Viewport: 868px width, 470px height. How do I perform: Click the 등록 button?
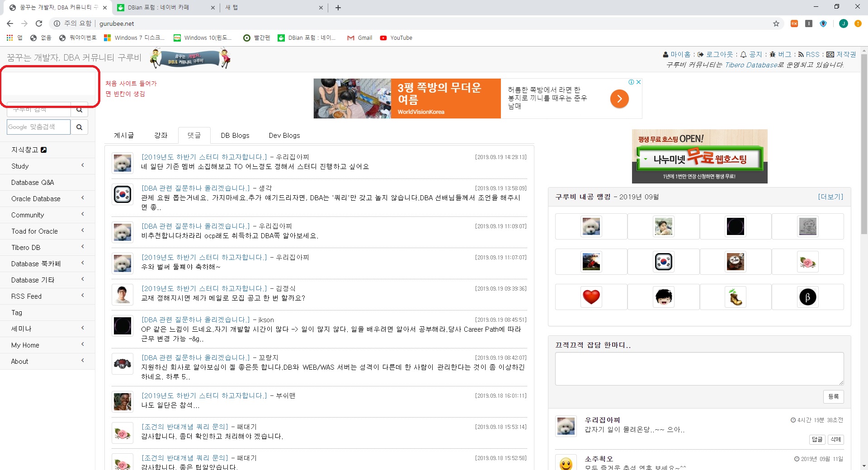[833, 396]
